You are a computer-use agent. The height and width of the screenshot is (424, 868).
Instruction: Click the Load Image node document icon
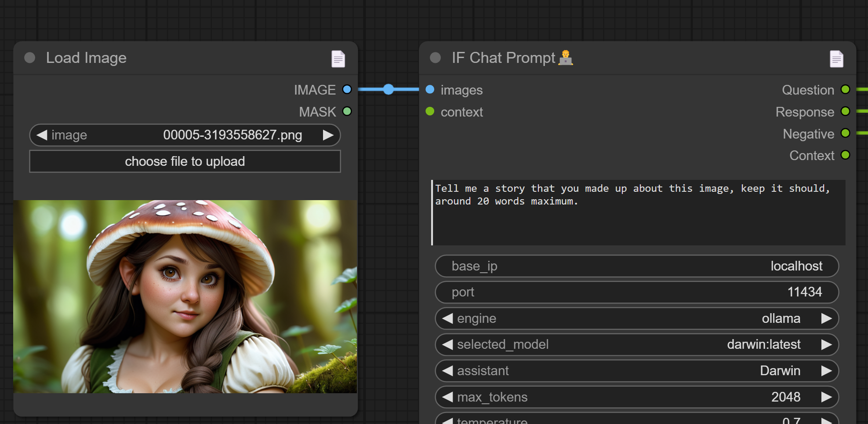[338, 59]
